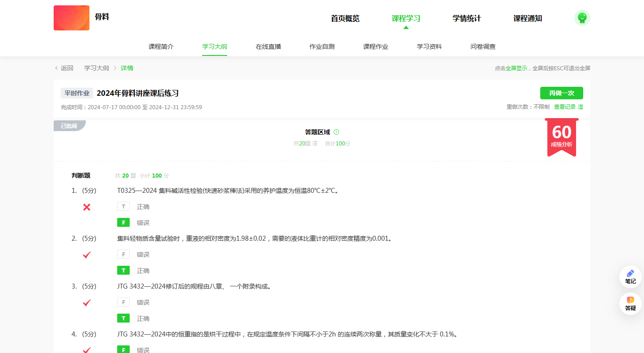The width and height of the screenshot is (644, 353).
Task: Open 学习大纲 in the breadcrumb path
Action: pyautogui.click(x=97, y=68)
